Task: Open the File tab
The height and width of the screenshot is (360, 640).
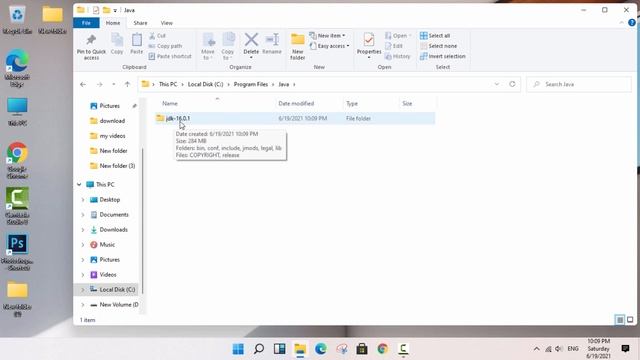Action: pyautogui.click(x=86, y=23)
